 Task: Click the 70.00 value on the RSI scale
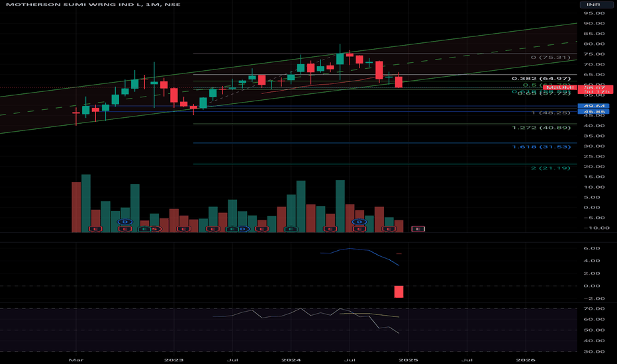tap(594, 308)
